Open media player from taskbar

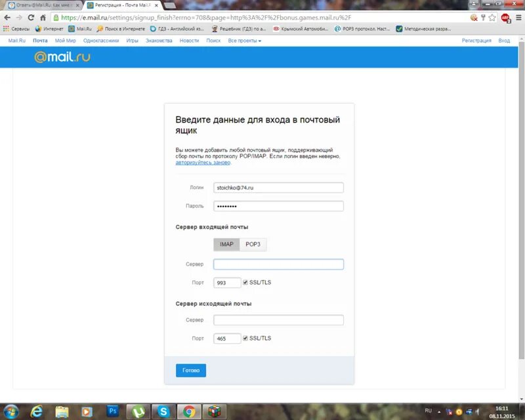(x=87, y=411)
